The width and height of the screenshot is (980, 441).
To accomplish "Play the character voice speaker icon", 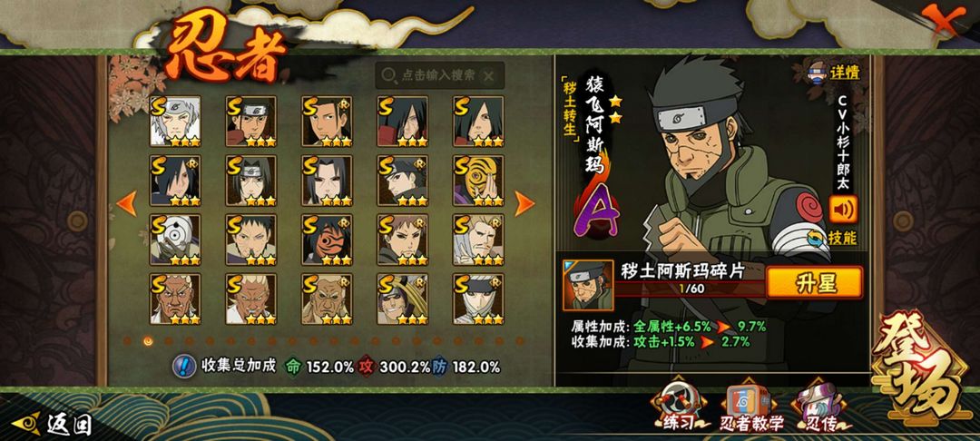I will tap(843, 210).
